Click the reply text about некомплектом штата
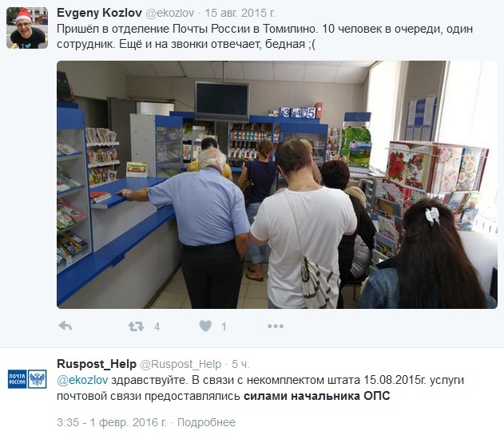 point(260,388)
